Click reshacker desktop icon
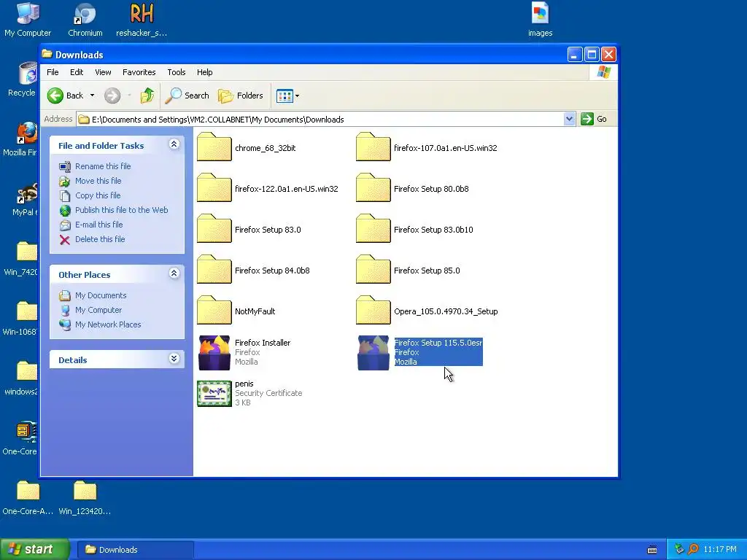Screen dimensions: 747x560 click(142, 13)
